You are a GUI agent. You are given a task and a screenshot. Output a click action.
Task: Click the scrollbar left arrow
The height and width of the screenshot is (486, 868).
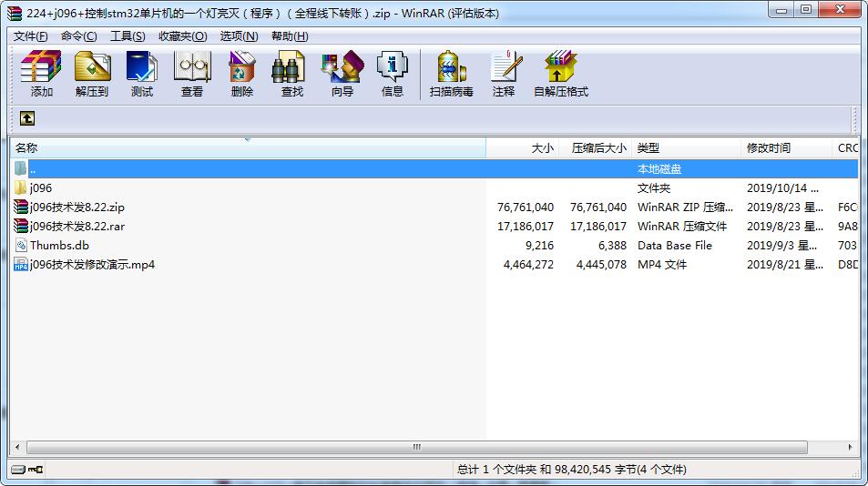pos(17,447)
